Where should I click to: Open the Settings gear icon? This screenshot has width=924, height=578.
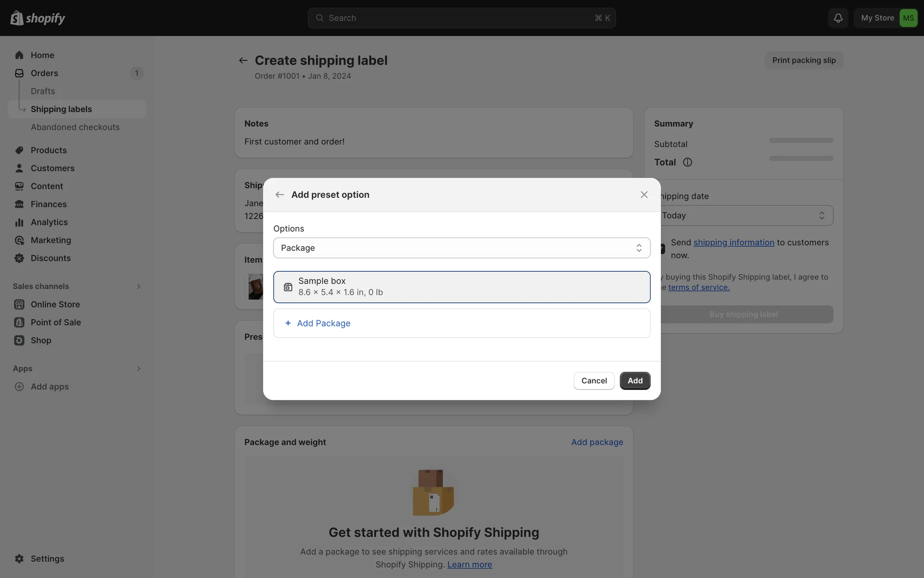[19, 559]
